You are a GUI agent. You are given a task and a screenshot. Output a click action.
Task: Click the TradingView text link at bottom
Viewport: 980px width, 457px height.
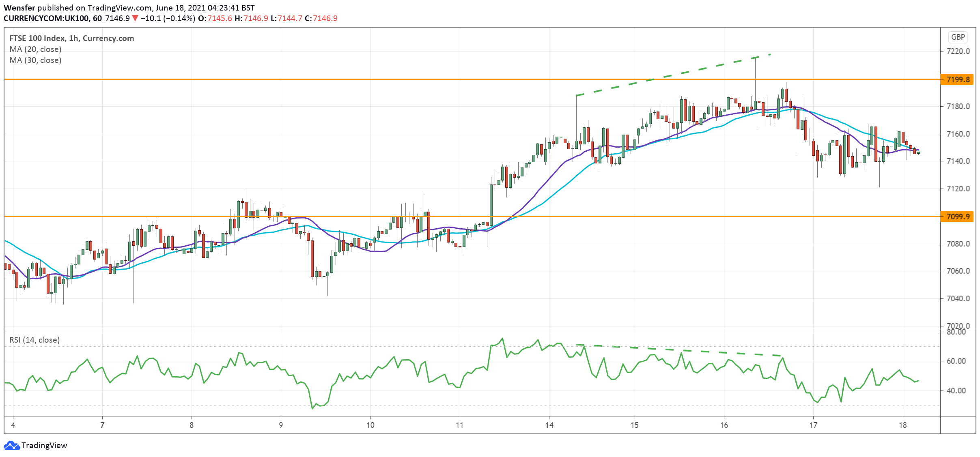point(44,446)
